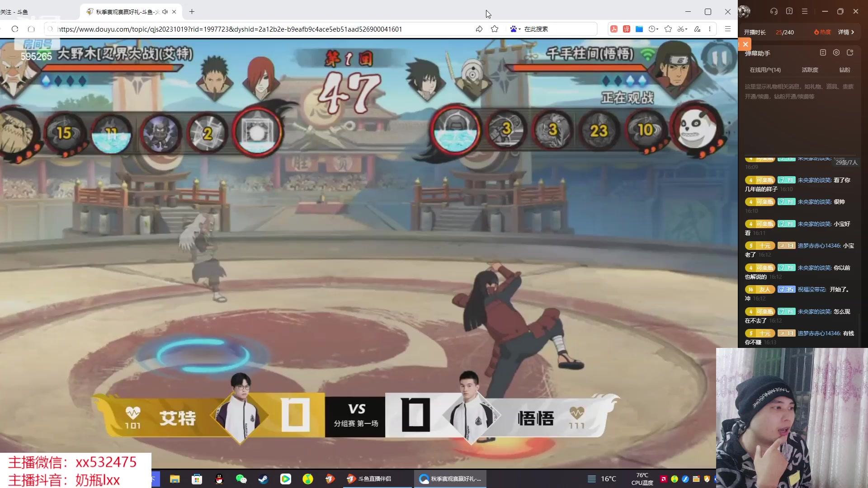Screen dimensions: 868x488
Task: Open the browser hamburger main menu
Action: pos(728,29)
